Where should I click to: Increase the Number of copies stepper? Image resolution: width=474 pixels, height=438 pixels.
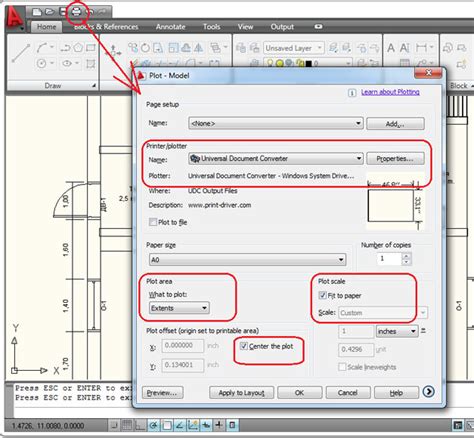point(406,256)
